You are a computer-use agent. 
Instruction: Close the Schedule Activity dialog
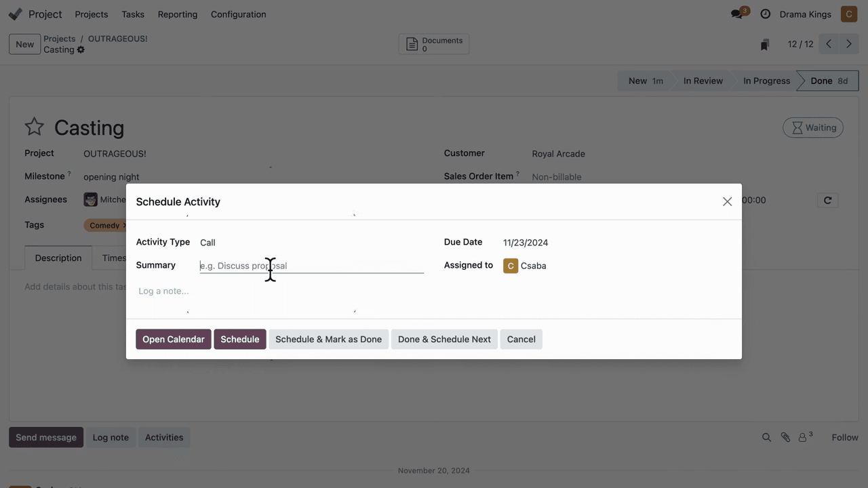pos(727,201)
